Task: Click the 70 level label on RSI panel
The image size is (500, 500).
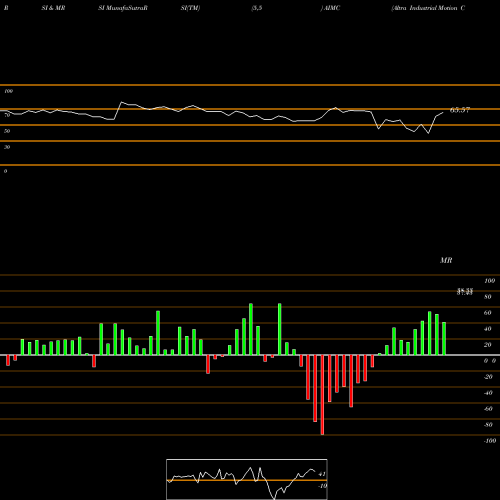Action: [7, 115]
